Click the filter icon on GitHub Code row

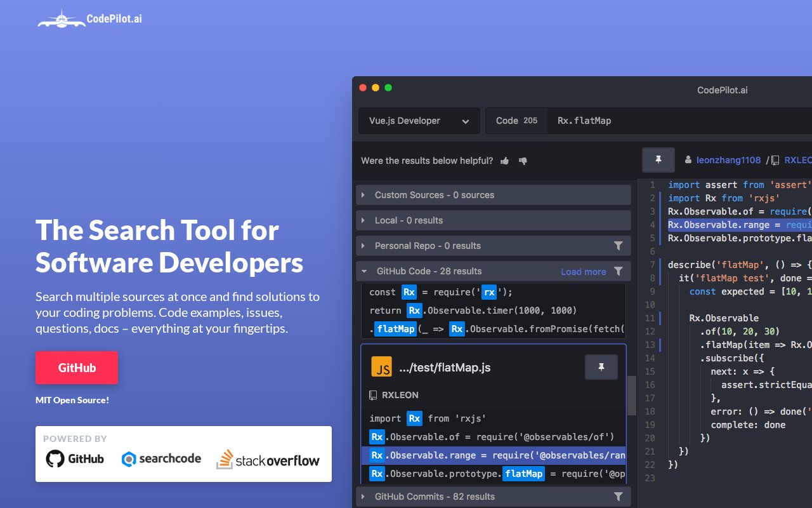pos(618,271)
